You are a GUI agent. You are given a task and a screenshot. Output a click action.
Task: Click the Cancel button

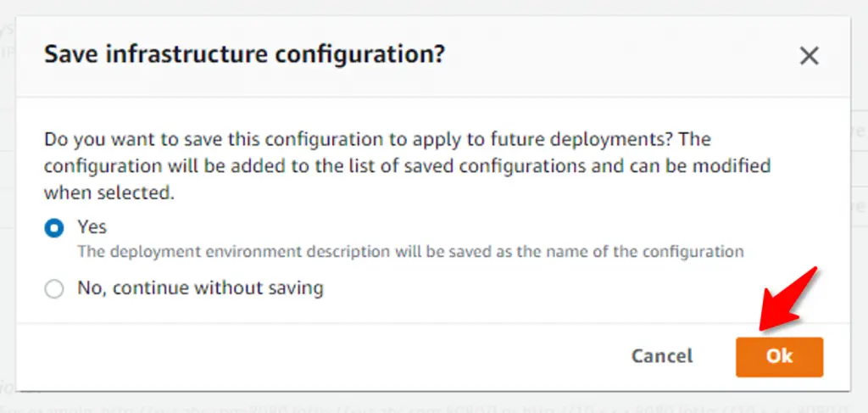(x=661, y=356)
